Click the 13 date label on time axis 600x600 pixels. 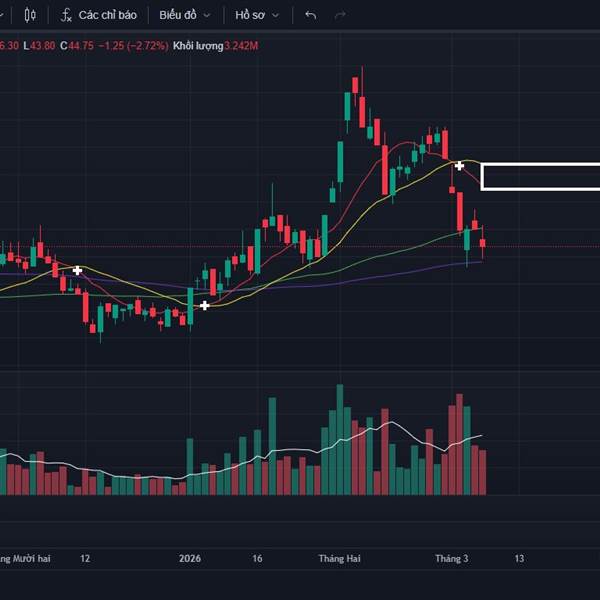click(x=519, y=559)
